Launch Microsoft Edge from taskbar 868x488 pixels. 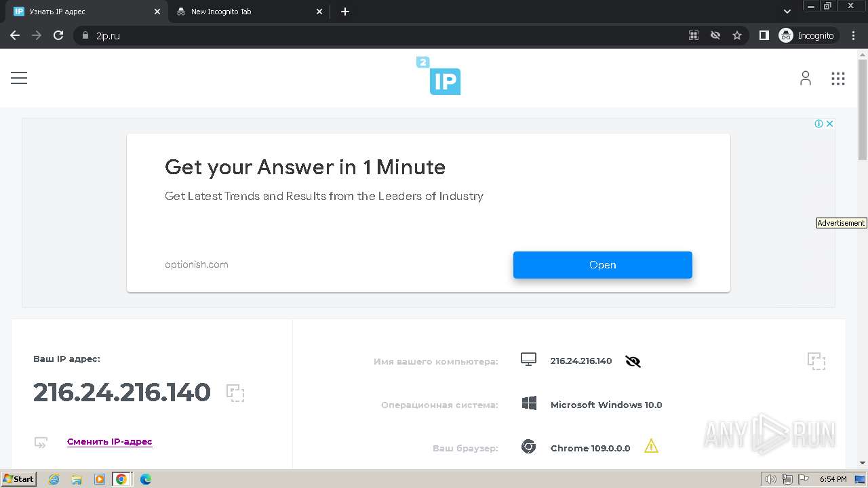click(145, 479)
